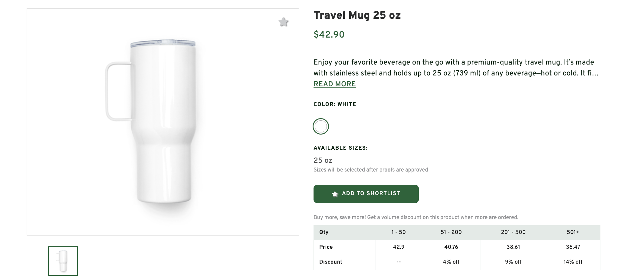Image resolution: width=644 pixels, height=280 pixels.
Task: Click the star favorite icon on product image
Action: point(284,22)
